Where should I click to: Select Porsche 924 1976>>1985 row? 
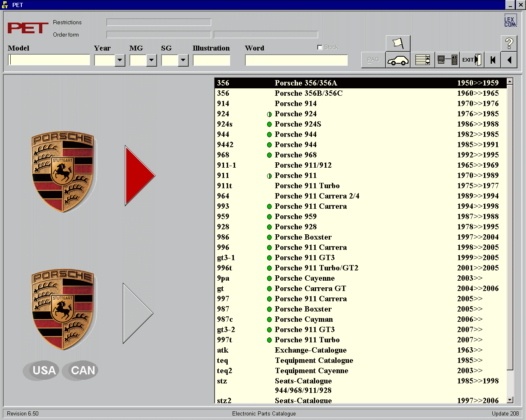pos(360,114)
